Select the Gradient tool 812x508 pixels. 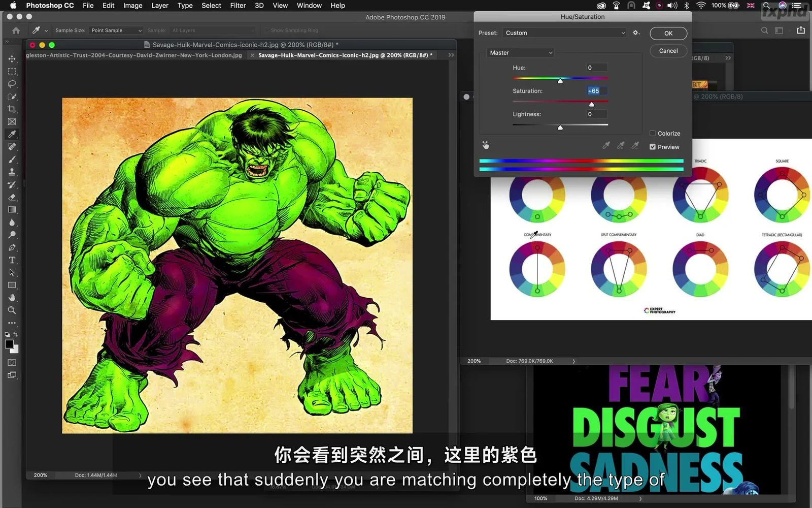[x=12, y=210]
